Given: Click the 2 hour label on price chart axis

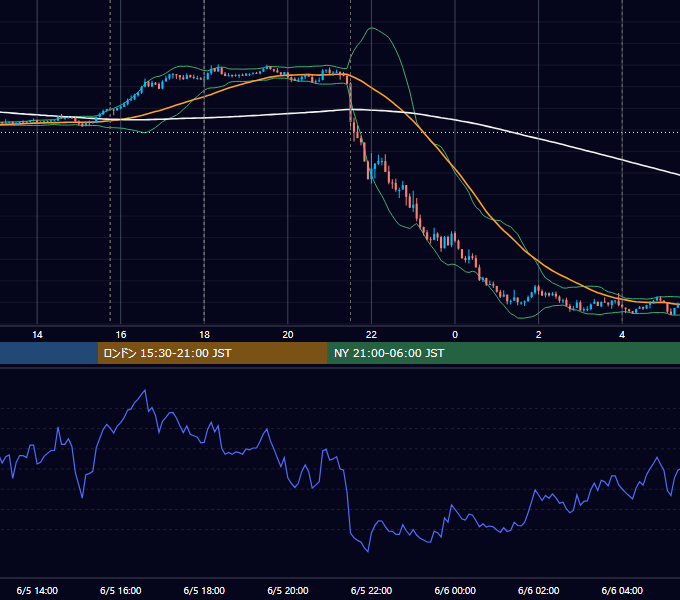Looking at the screenshot, I should tap(539, 335).
